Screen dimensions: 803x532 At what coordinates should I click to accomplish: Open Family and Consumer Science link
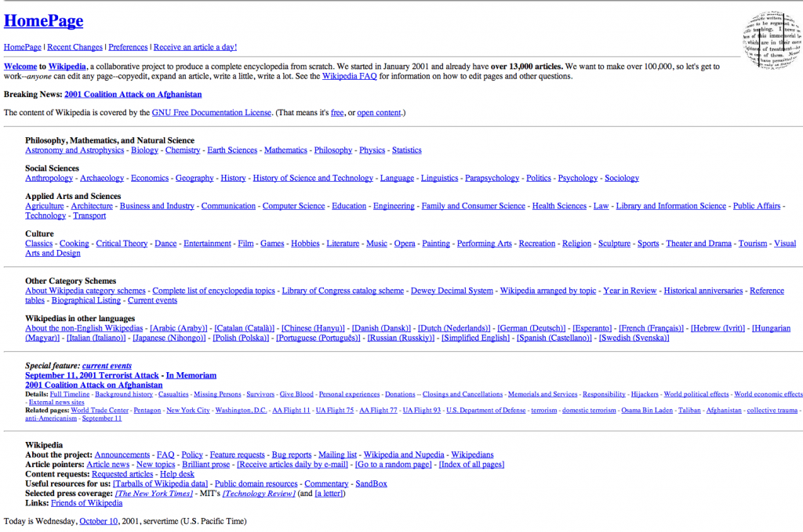coord(473,205)
